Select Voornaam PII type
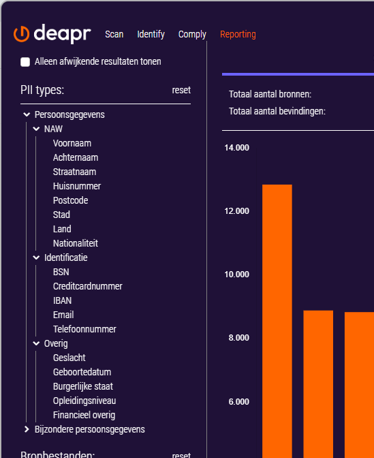Viewport: 374px width, 458px height. point(72,143)
